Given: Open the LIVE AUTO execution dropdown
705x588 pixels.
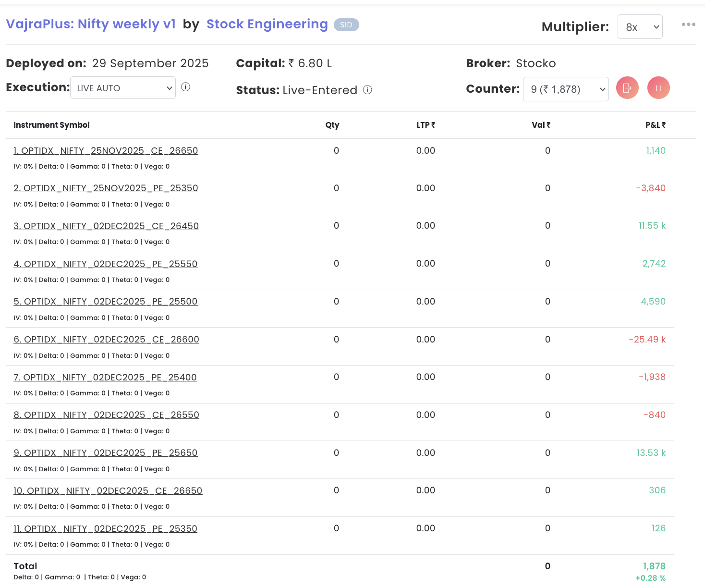Looking at the screenshot, I should point(123,88).
